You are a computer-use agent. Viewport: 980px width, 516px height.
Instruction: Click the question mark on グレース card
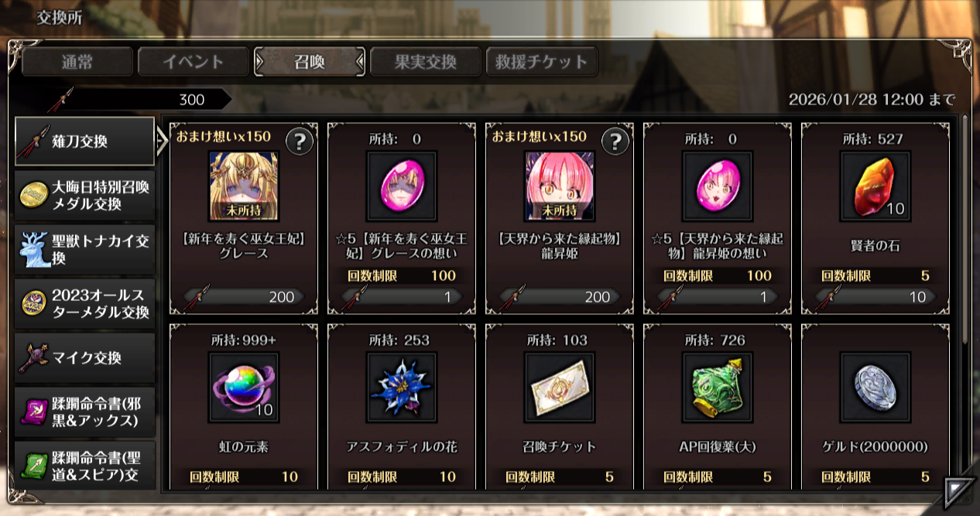pos(299,142)
